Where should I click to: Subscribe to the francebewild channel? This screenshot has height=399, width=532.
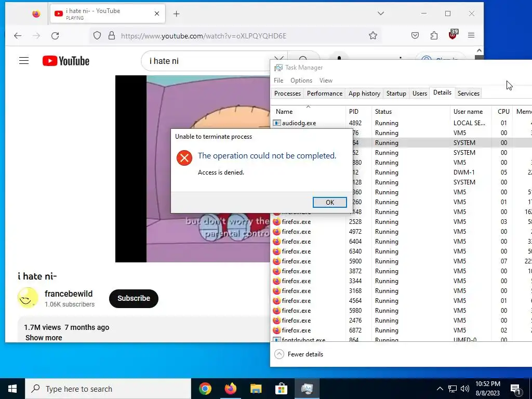point(134,299)
